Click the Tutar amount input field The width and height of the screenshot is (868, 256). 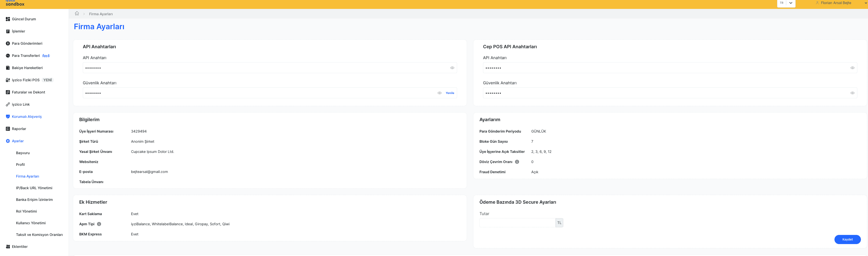[x=517, y=223]
